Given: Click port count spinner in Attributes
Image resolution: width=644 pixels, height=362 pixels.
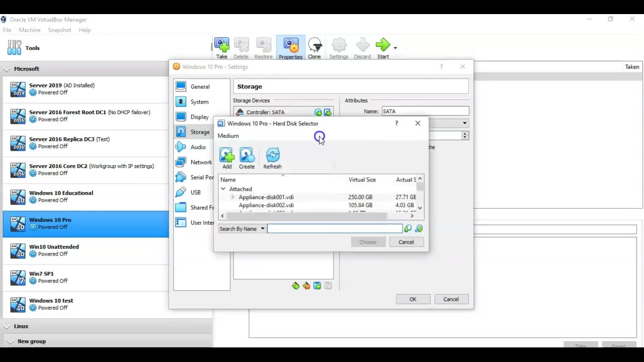Looking at the screenshot, I should (465, 135).
